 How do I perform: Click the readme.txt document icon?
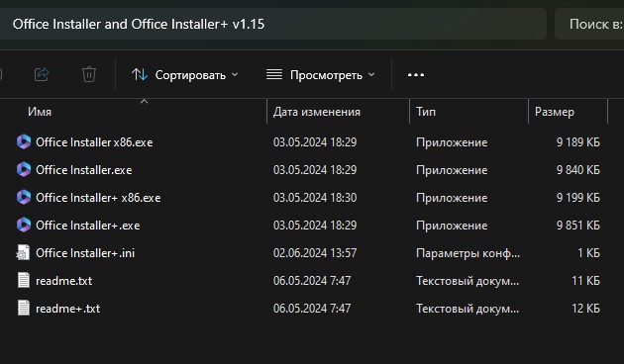[24, 280]
